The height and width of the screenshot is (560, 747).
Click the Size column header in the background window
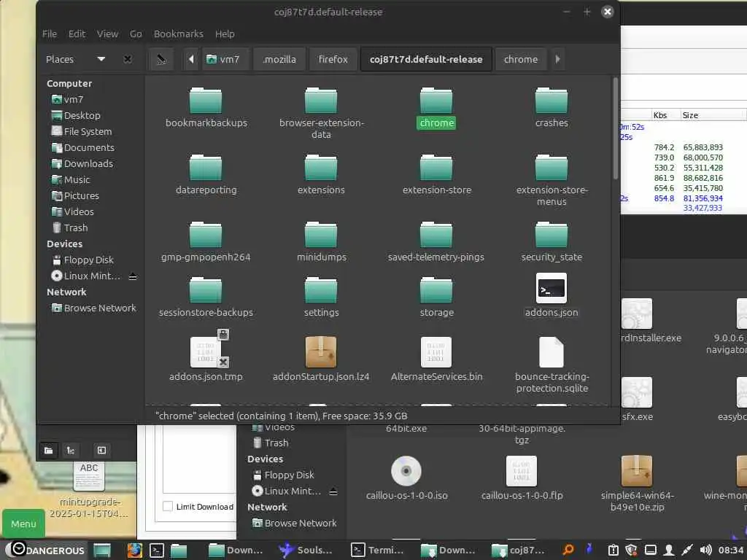click(x=712, y=115)
